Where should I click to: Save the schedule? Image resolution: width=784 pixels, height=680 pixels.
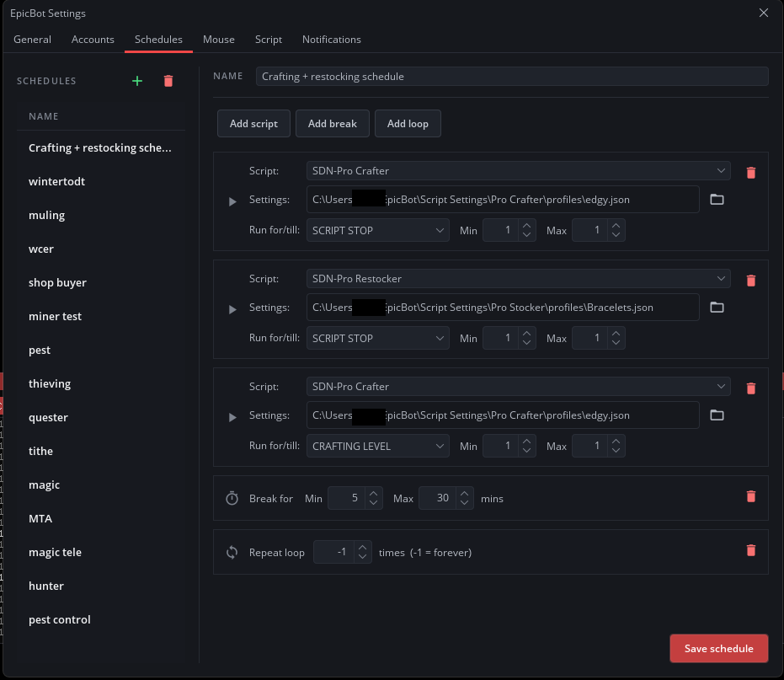[x=718, y=649]
